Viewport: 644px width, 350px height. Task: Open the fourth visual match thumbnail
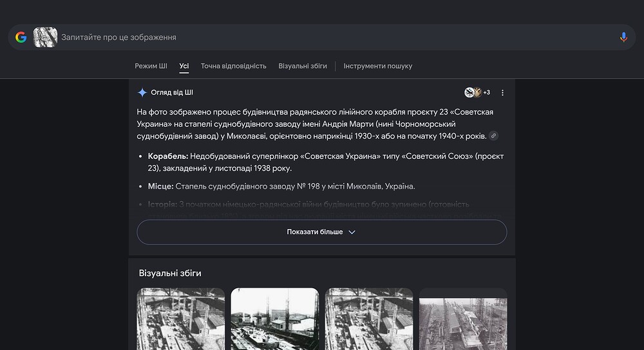(463, 319)
